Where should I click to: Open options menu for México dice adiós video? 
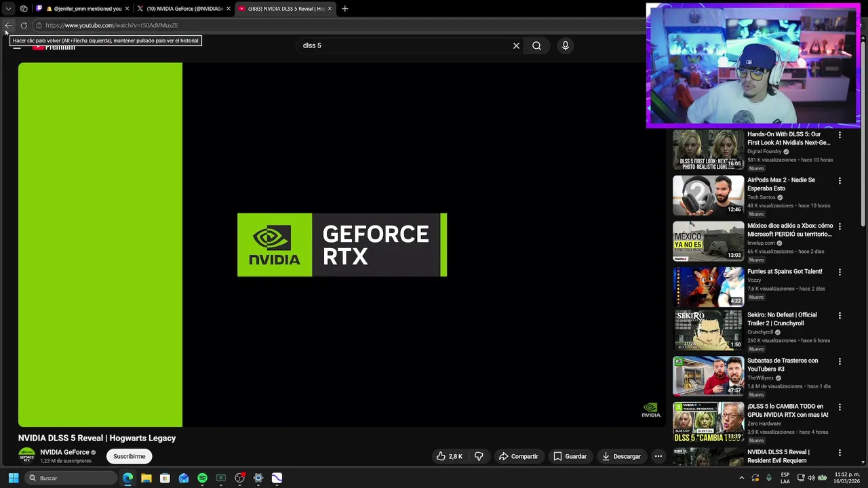pyautogui.click(x=840, y=226)
